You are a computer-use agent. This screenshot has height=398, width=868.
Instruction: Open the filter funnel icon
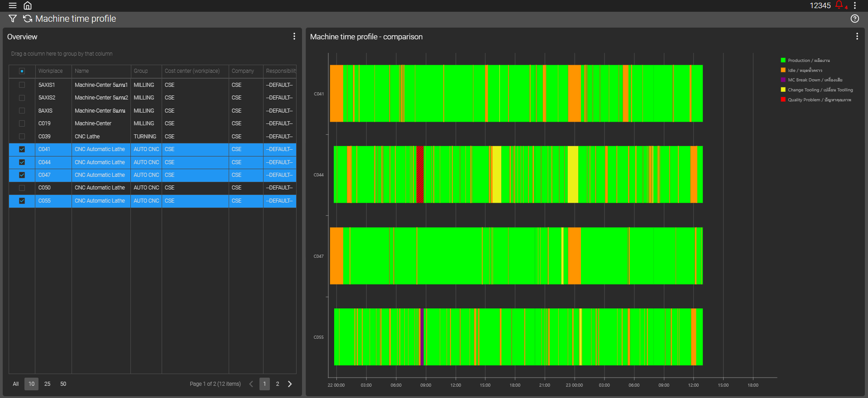(13, 19)
